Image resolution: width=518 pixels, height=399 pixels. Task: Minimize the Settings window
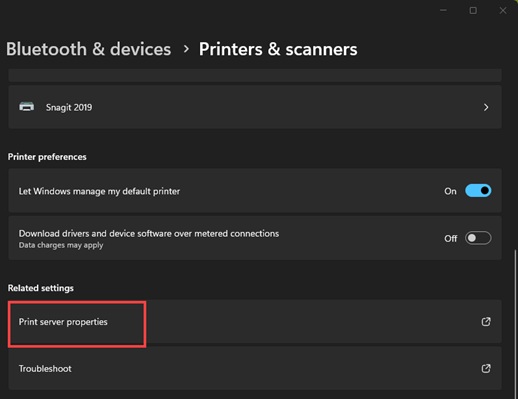[443, 11]
